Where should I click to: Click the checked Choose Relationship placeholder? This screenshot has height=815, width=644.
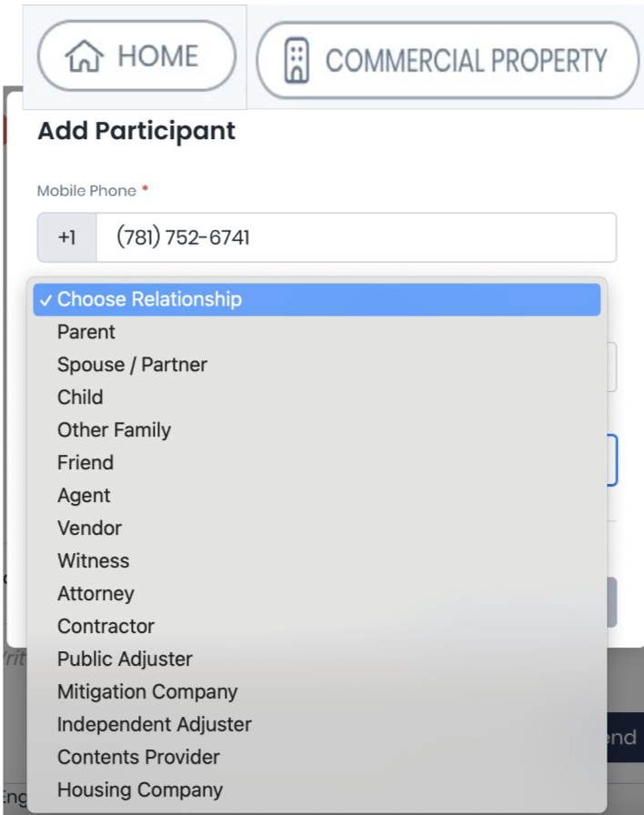(149, 299)
